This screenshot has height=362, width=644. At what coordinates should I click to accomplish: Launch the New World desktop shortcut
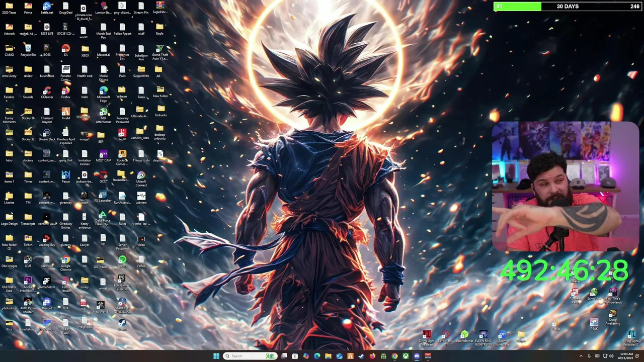point(100,307)
